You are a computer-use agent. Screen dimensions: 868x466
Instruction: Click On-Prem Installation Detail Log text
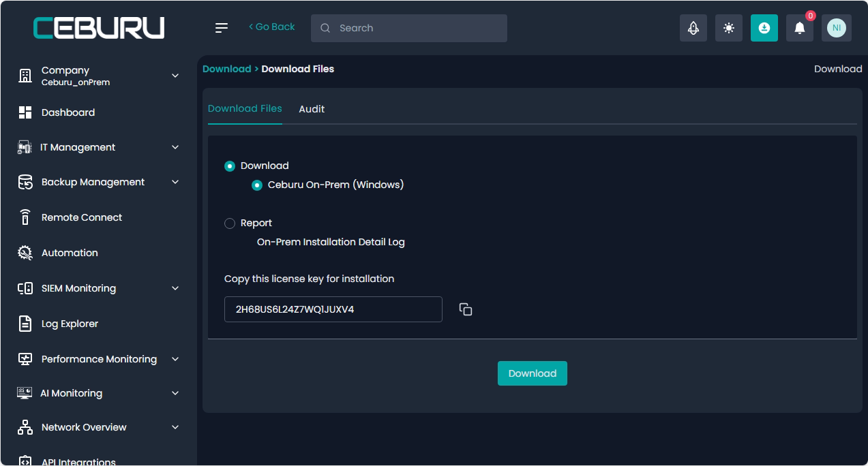[x=331, y=242]
